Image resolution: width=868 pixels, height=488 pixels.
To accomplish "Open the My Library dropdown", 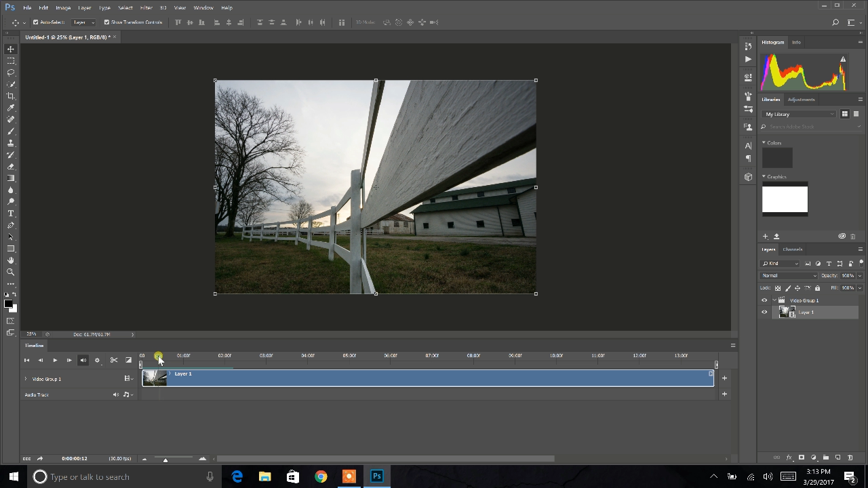I will pyautogui.click(x=800, y=114).
